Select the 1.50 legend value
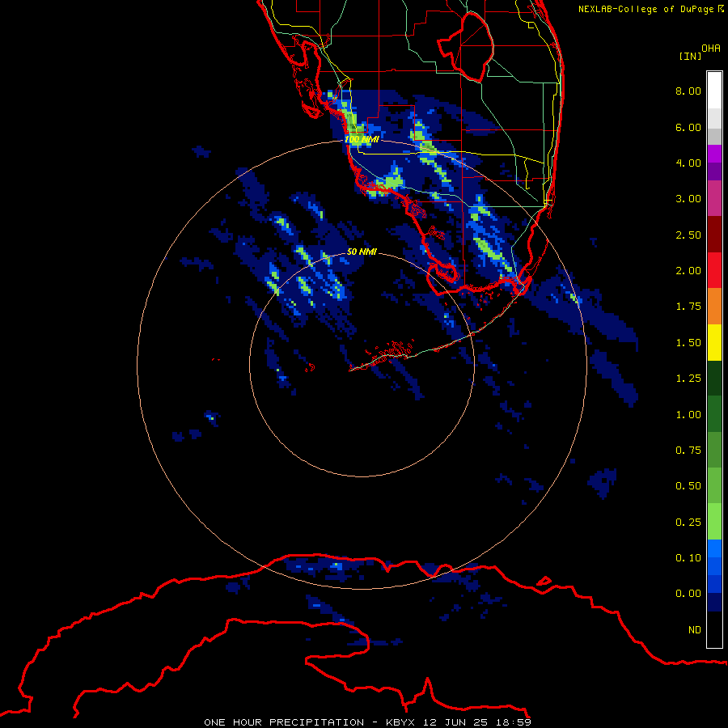 688,343
